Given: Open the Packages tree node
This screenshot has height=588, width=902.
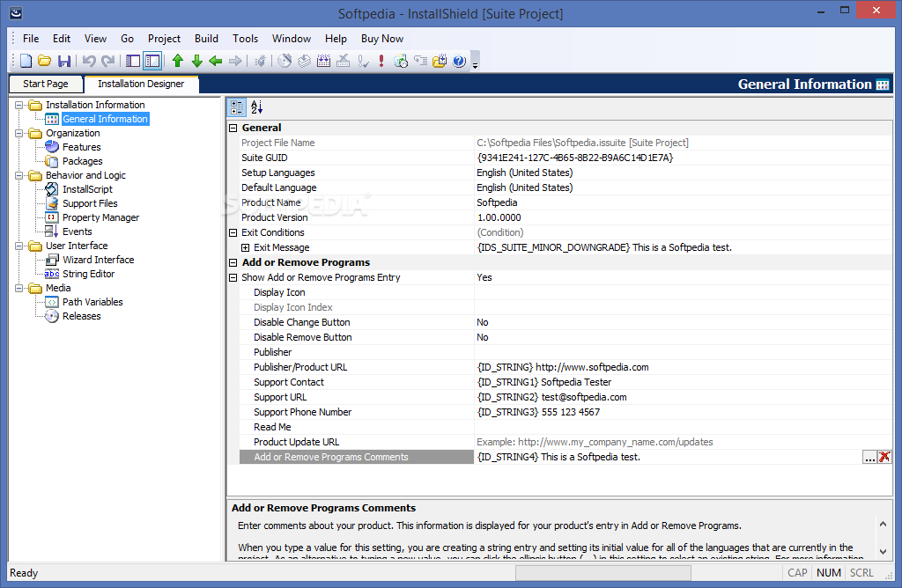Looking at the screenshot, I should point(82,161).
